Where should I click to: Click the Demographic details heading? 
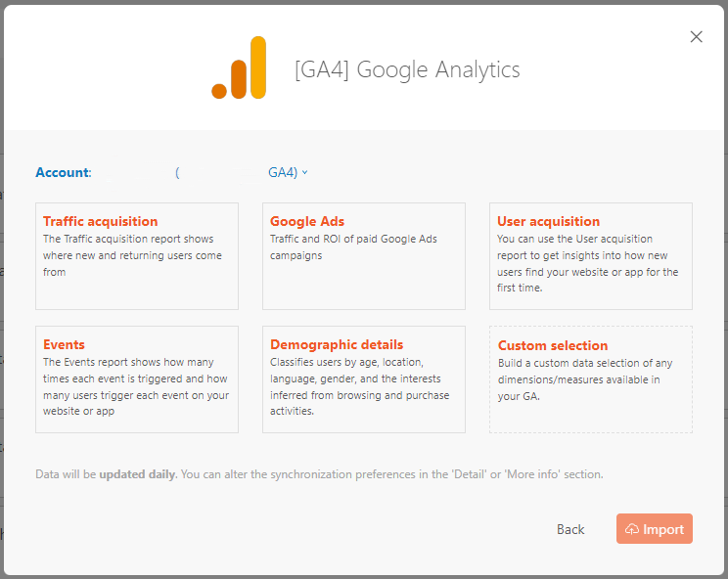[337, 344]
